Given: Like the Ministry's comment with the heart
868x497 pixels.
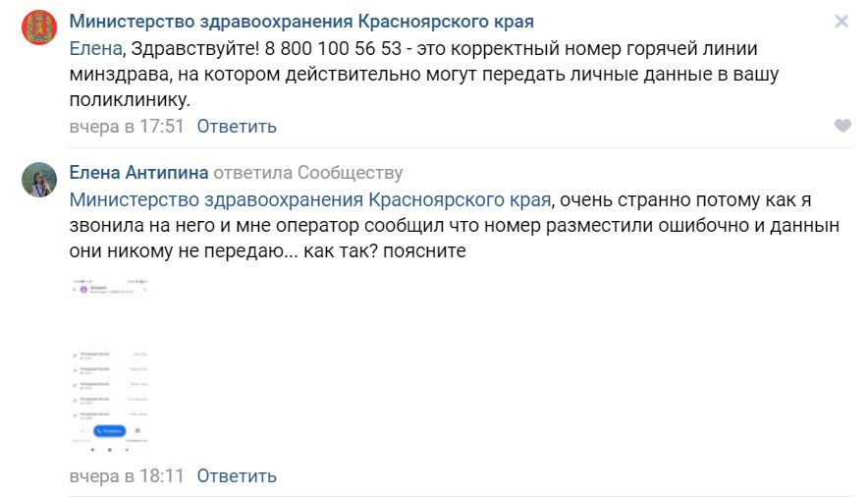Looking at the screenshot, I should coord(842,126).
